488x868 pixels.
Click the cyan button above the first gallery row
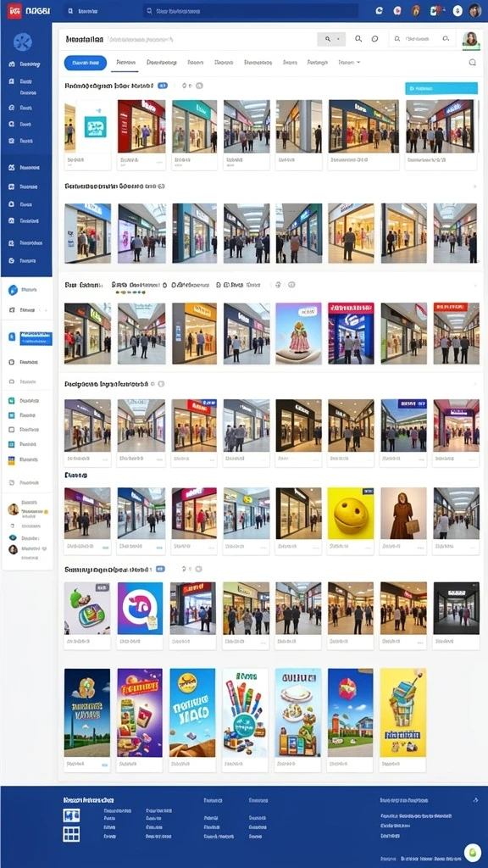[441, 88]
